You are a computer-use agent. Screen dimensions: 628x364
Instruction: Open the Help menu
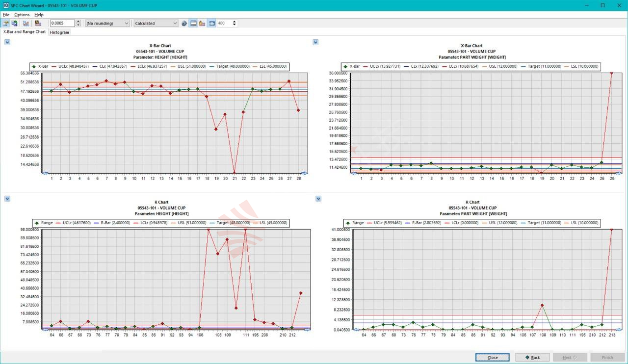click(x=39, y=15)
